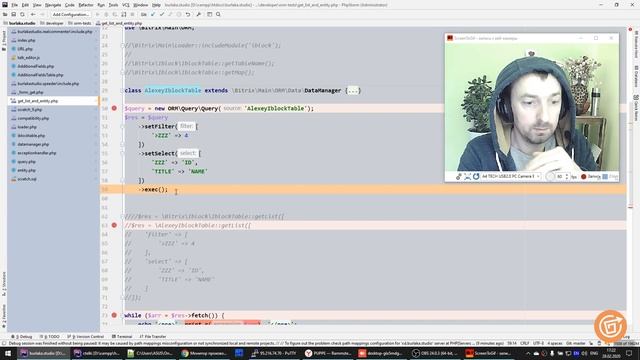Open the Run menu
Viewport: 640px width, 360px height.
pos(101,5)
